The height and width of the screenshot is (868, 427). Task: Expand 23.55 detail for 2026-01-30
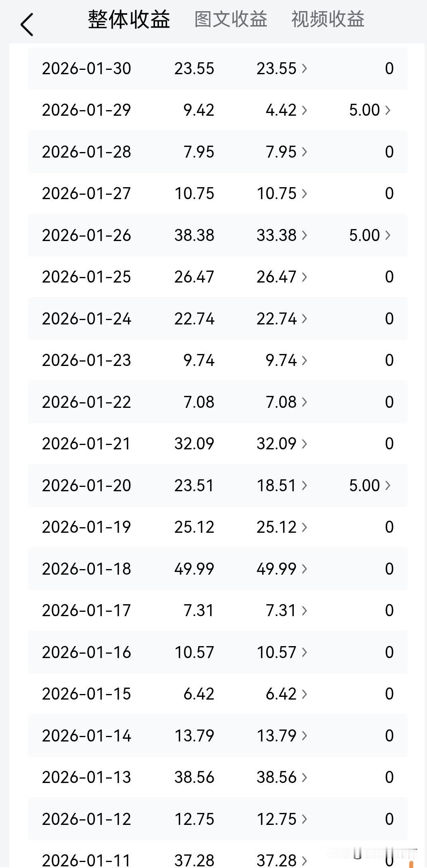[x=282, y=68]
